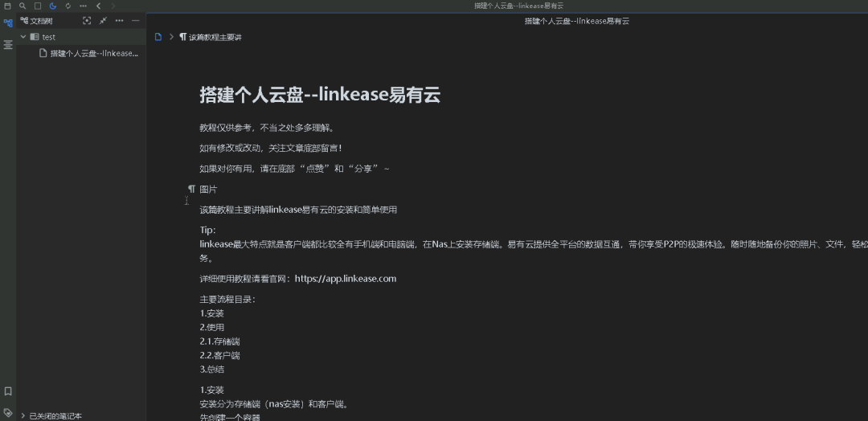Open the bookmarks panel sidebar icon
The height and width of the screenshot is (421, 868).
click(8, 391)
